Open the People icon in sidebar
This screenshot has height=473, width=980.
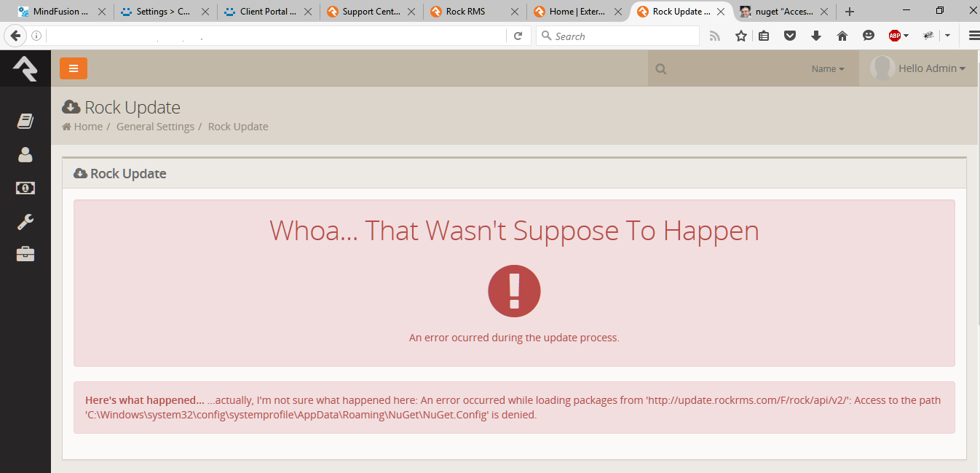[x=25, y=154]
